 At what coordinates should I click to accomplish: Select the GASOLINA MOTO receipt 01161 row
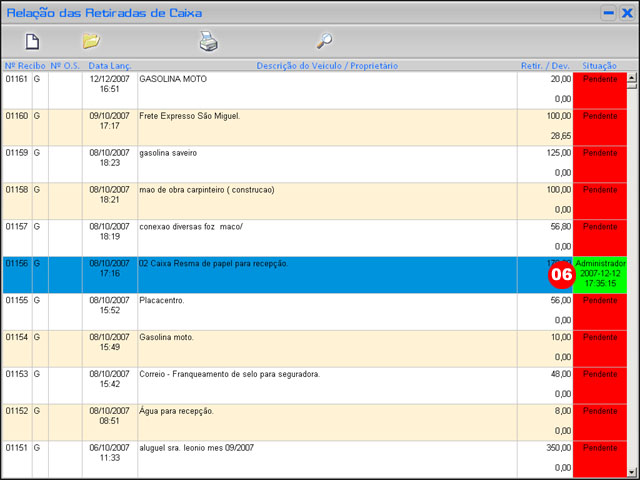pos(300,89)
